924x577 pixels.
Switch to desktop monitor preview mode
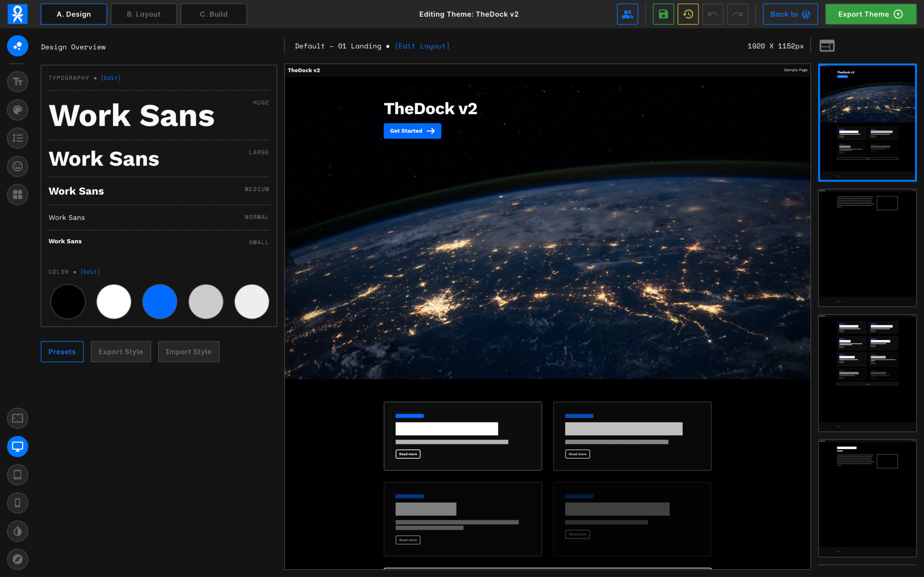tap(18, 446)
